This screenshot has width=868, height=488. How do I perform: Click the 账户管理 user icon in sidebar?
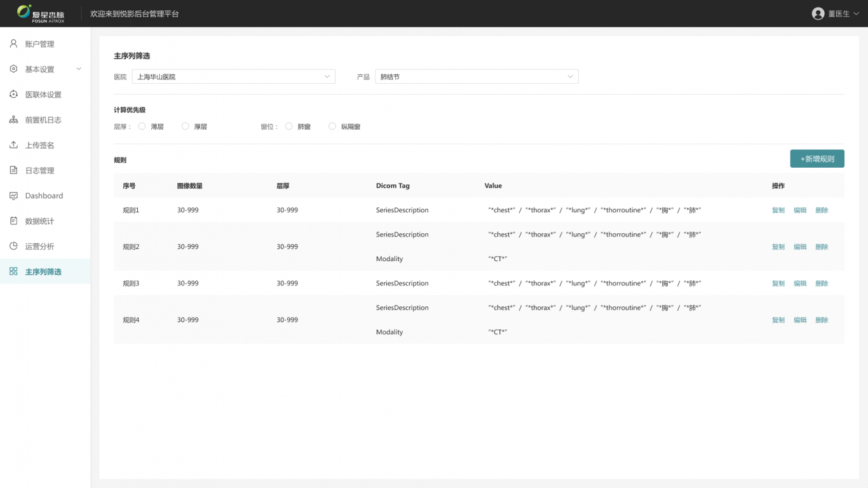(x=13, y=44)
